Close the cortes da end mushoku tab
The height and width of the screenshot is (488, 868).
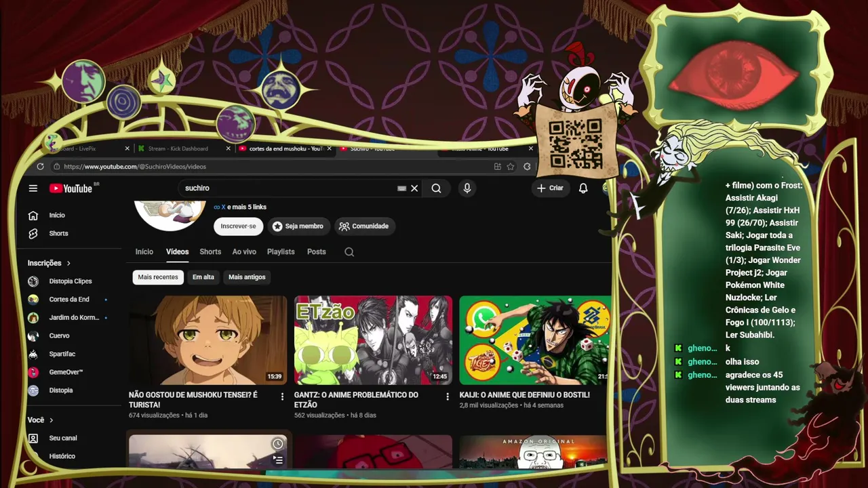(x=330, y=148)
